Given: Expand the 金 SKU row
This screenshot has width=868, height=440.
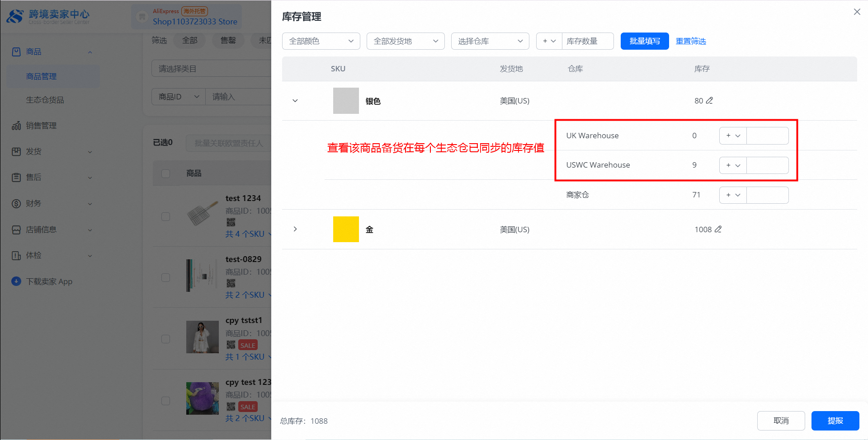Looking at the screenshot, I should click(295, 229).
